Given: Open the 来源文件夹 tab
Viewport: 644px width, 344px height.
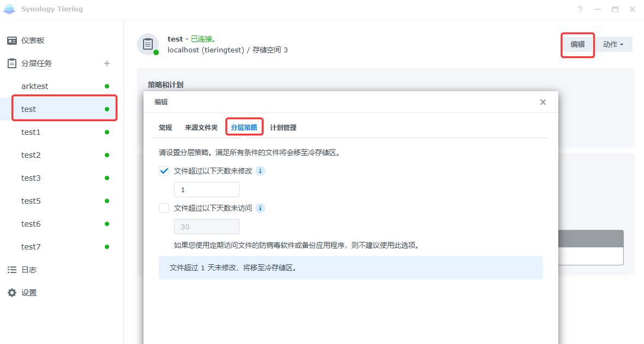Looking at the screenshot, I should 201,127.
